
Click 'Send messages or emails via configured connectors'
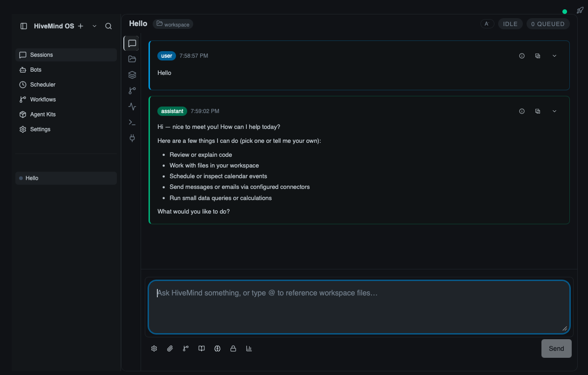point(240,187)
